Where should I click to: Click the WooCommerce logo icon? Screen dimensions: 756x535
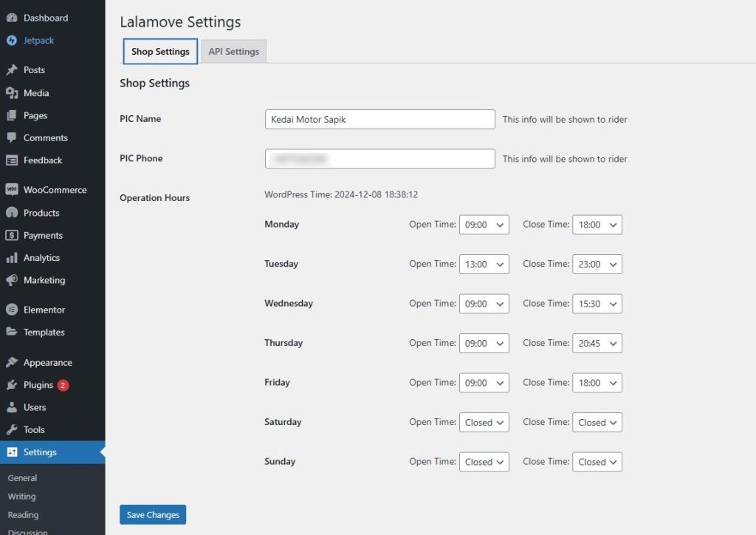[x=12, y=190]
